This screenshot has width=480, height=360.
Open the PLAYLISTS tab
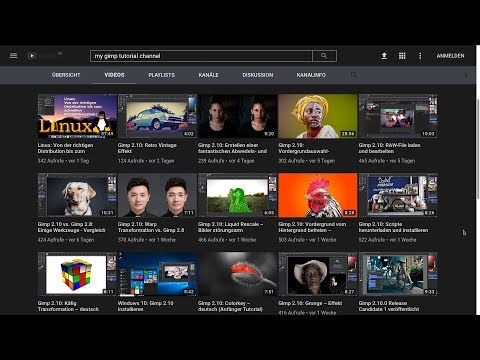[162, 75]
